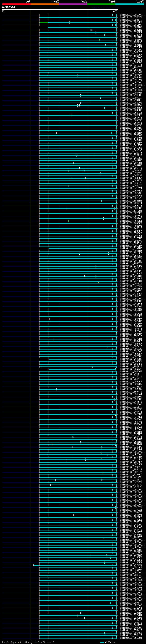Open the UniRef100_Q6GL58 entry
This screenshot has height=644, width=146.
pyautogui.click(x=131, y=588)
